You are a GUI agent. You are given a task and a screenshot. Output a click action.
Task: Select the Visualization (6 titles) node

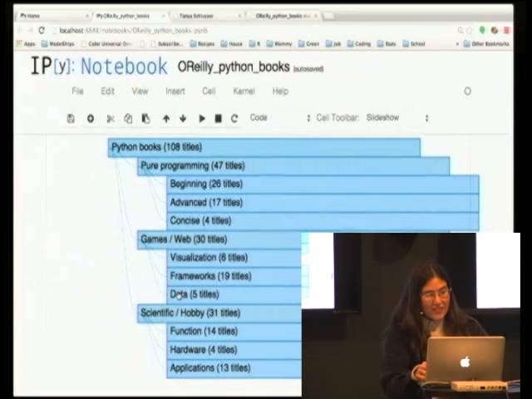234,258
